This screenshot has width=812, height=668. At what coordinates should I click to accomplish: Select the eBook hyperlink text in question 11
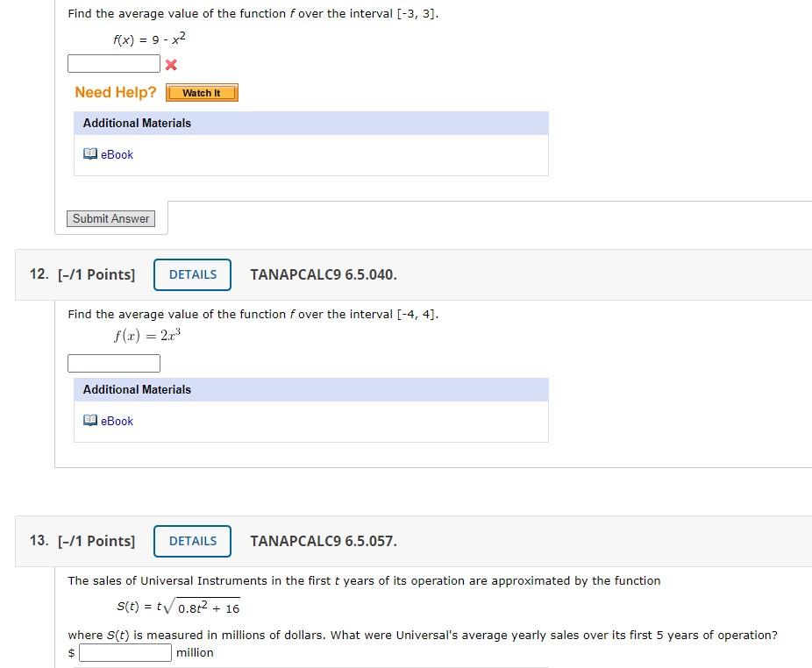(117, 154)
